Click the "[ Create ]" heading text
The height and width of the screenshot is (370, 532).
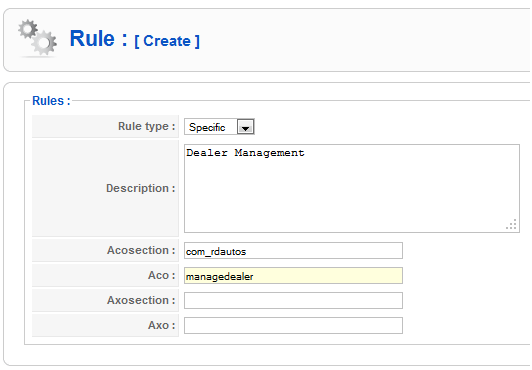tap(167, 41)
